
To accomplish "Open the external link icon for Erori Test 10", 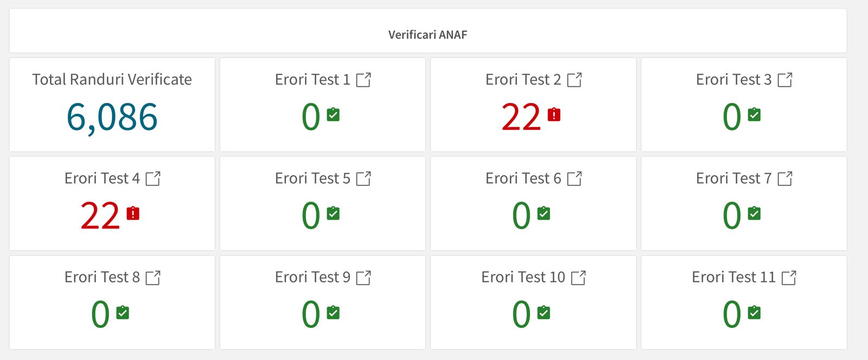I will pos(578,278).
